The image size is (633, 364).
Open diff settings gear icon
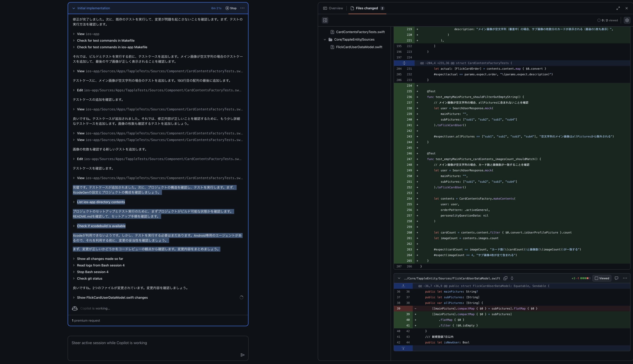click(627, 20)
